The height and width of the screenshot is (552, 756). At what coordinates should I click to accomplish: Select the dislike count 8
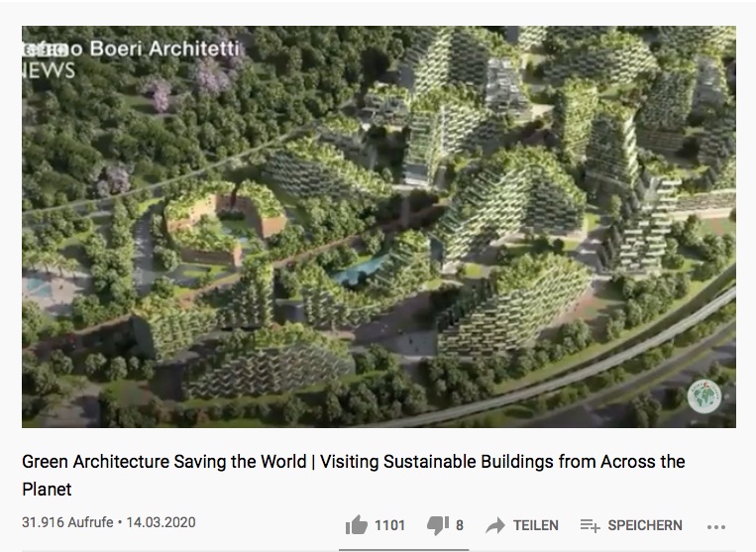[460, 525]
